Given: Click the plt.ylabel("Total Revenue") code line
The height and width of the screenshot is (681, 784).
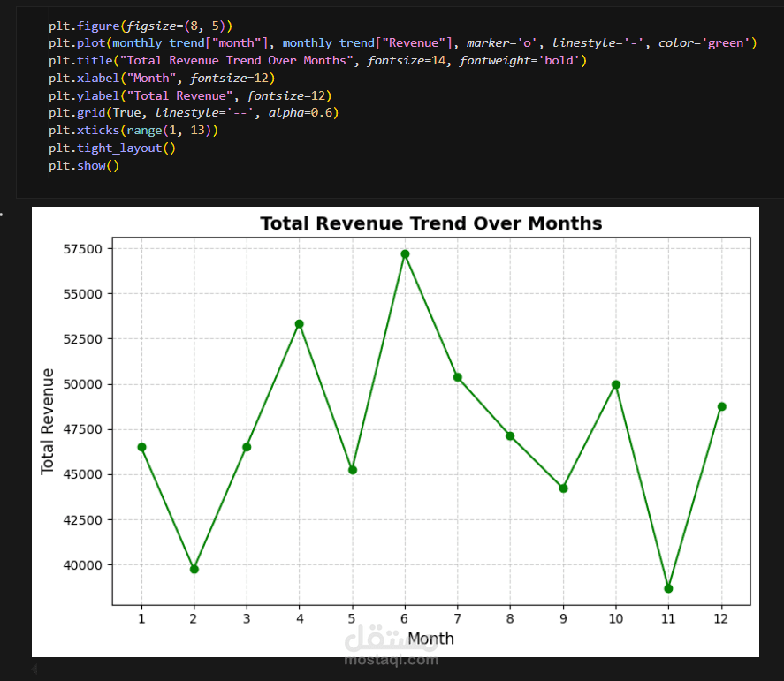Looking at the screenshot, I should tap(190, 95).
